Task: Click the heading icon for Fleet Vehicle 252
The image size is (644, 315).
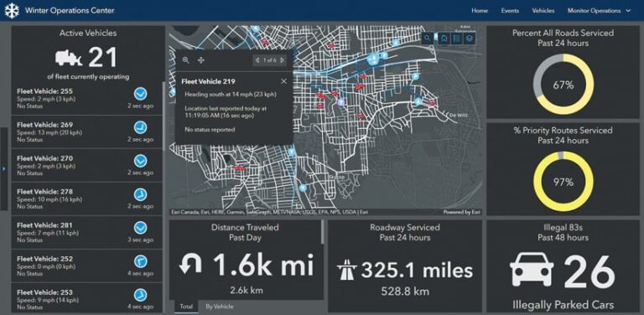Action: point(141,261)
